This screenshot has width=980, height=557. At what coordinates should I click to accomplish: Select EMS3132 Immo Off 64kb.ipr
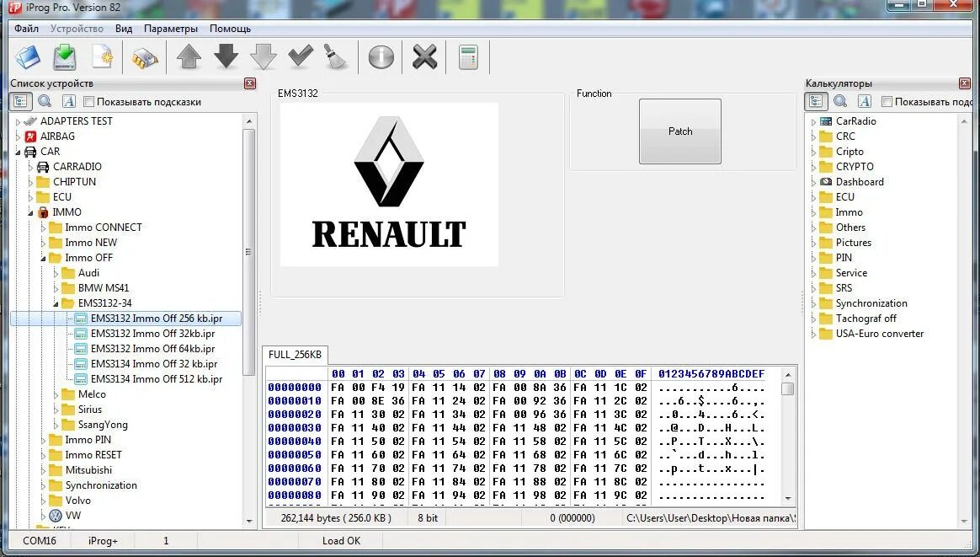click(152, 349)
